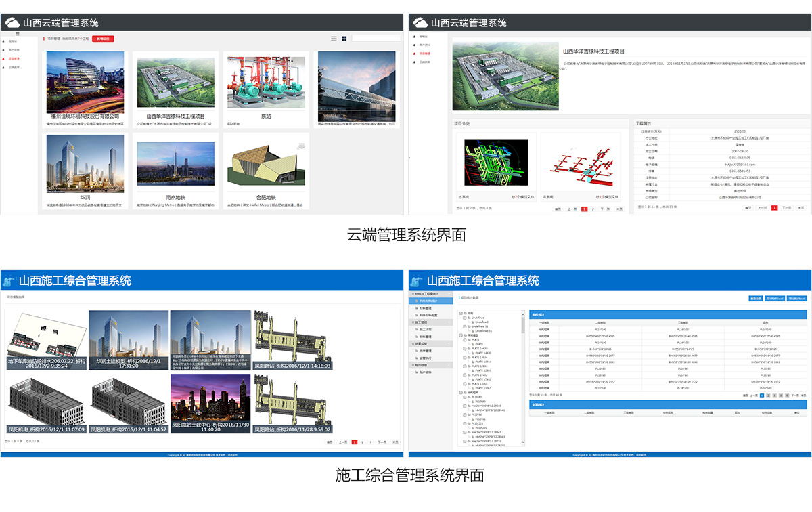Collapse the 结构 root tree node
Screen dimensions: 812x512
click(x=460, y=314)
